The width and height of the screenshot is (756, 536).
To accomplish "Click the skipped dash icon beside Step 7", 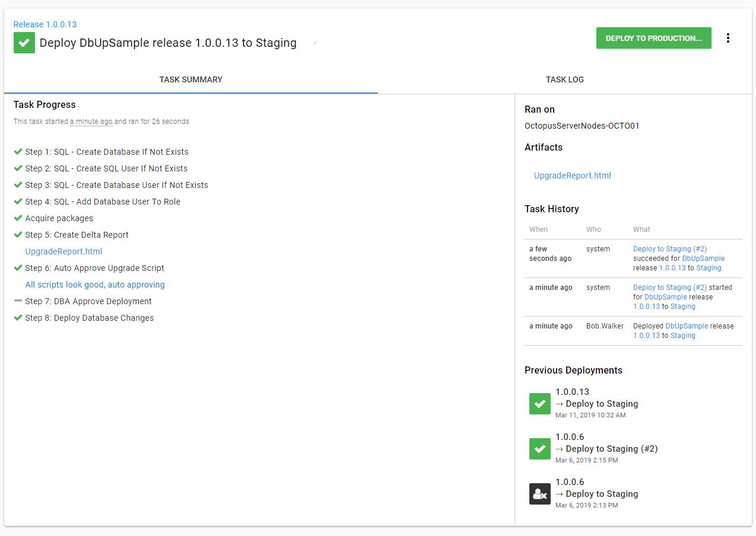I will pos(18,301).
